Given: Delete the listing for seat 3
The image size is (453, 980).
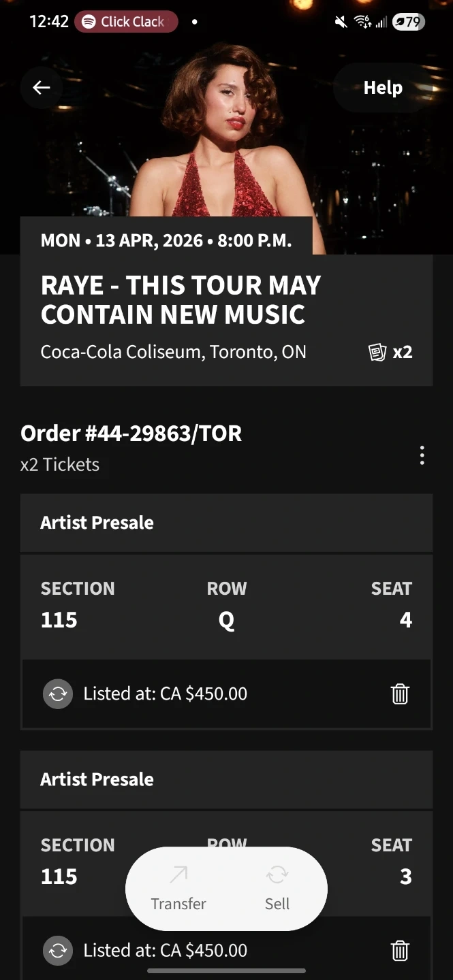Looking at the screenshot, I should tap(400, 950).
